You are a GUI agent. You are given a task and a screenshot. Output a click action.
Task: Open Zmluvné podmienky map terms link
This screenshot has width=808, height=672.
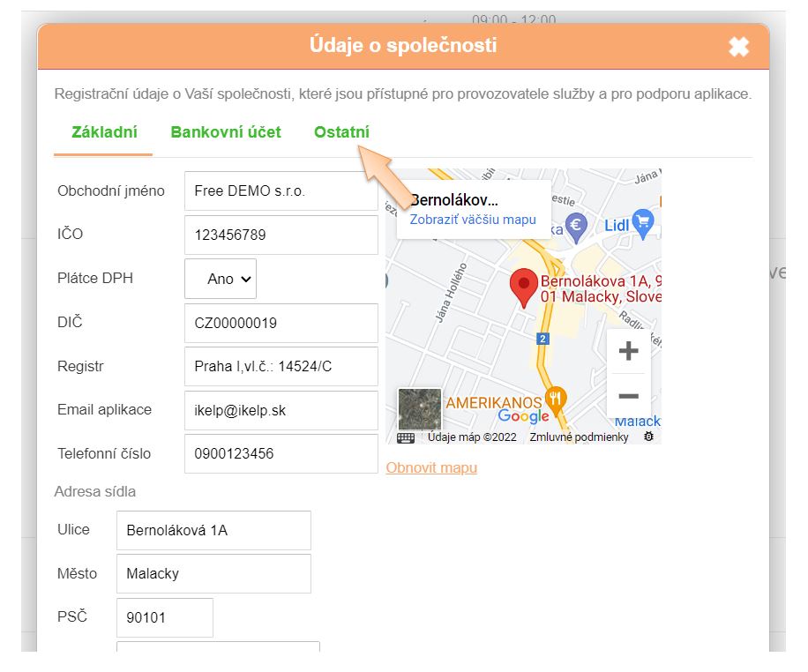click(x=579, y=437)
